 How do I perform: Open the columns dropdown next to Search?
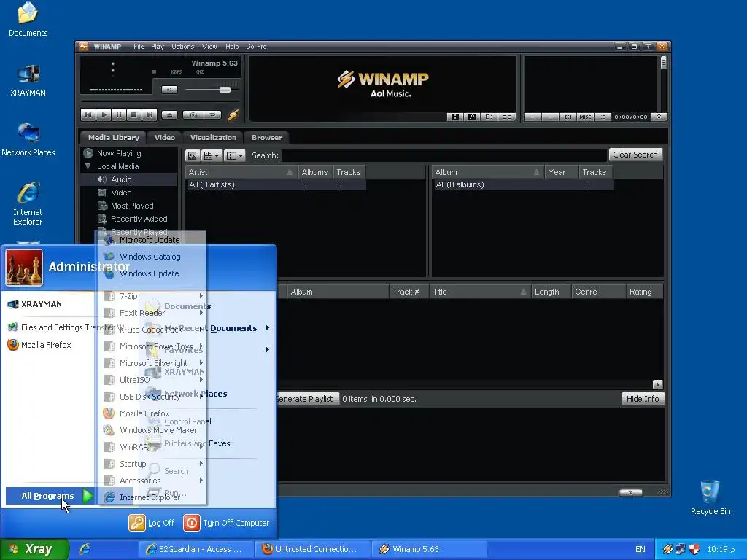(234, 155)
